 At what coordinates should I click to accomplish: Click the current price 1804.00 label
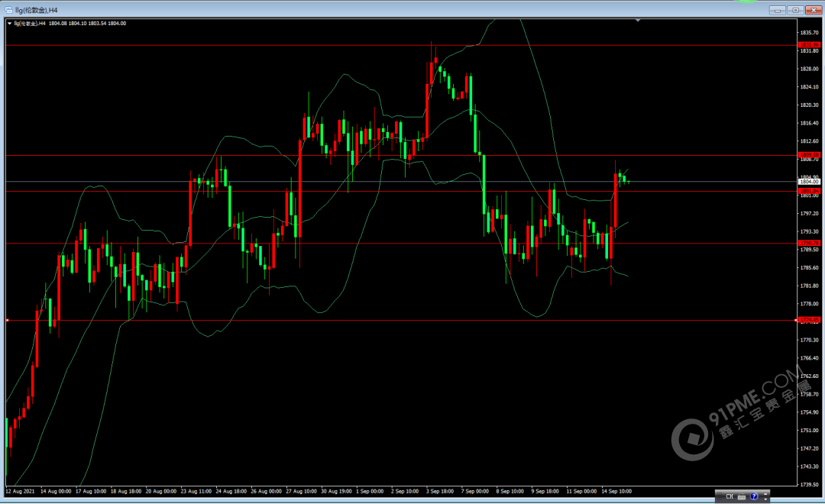809,182
